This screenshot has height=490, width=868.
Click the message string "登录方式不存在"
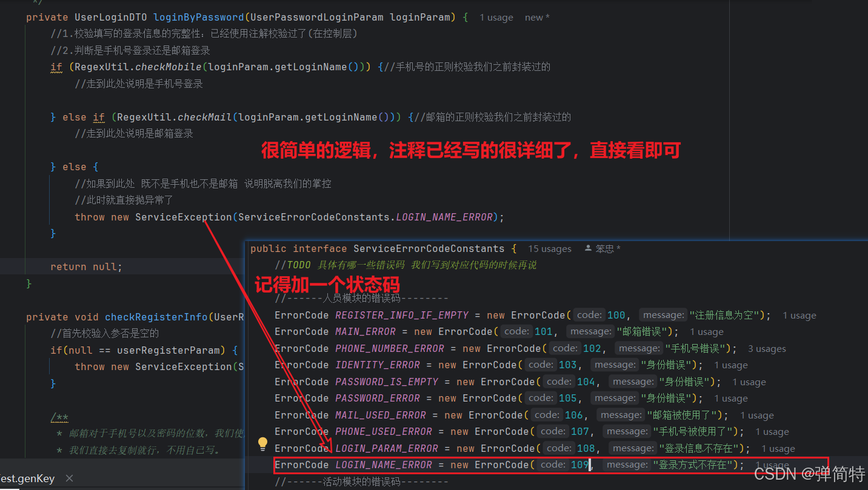[693, 465]
